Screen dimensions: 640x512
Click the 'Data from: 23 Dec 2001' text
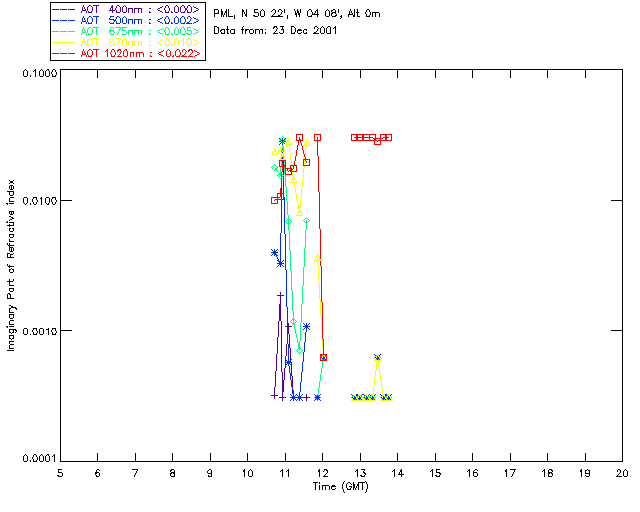click(275, 31)
